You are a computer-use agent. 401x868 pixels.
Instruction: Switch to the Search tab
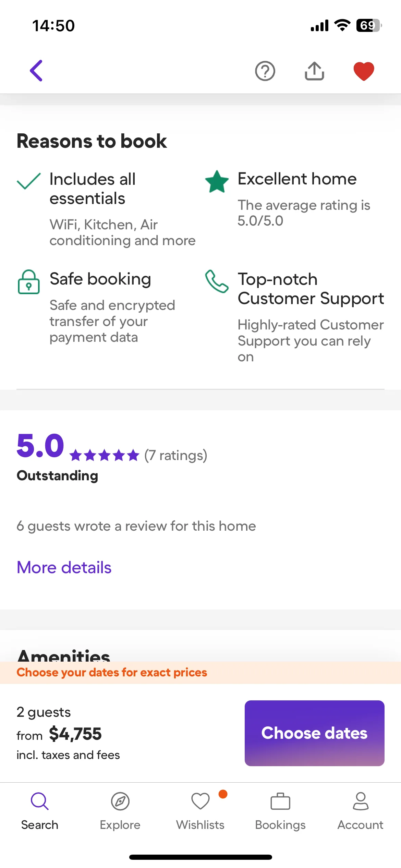40,810
